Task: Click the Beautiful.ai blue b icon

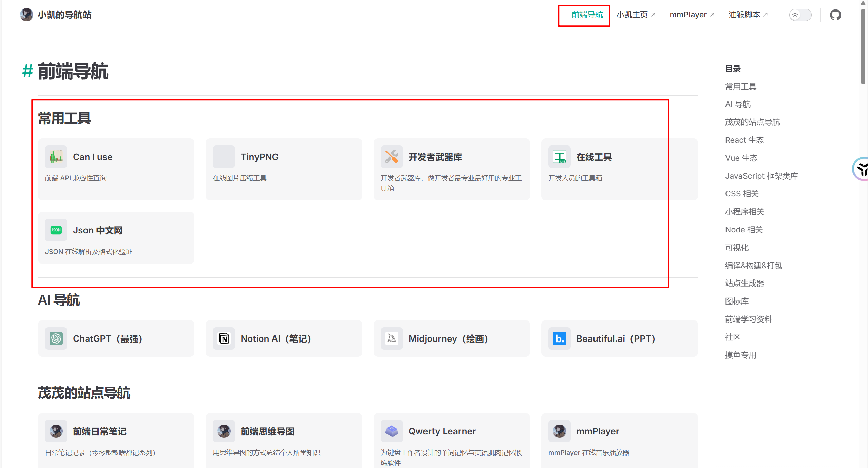Action: click(x=559, y=338)
